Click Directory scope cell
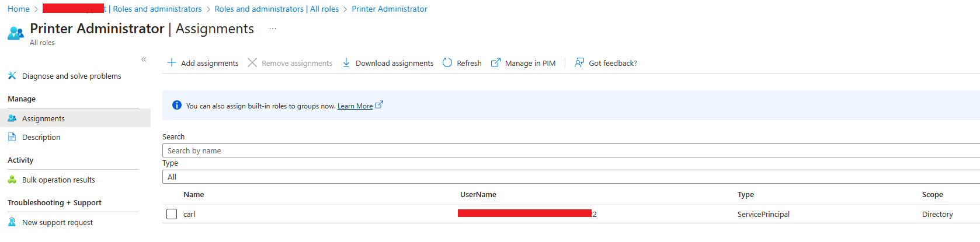Screen dimensions: 980x242 click(937, 214)
